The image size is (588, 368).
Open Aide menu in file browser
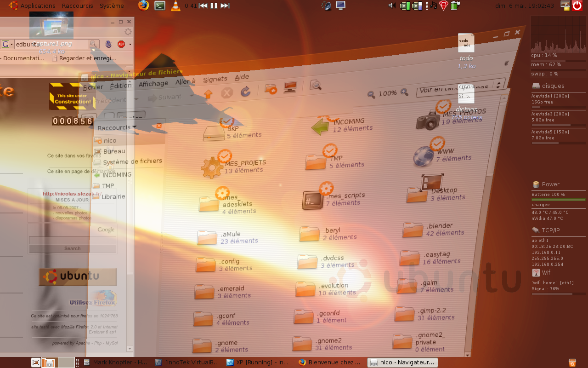tap(242, 77)
